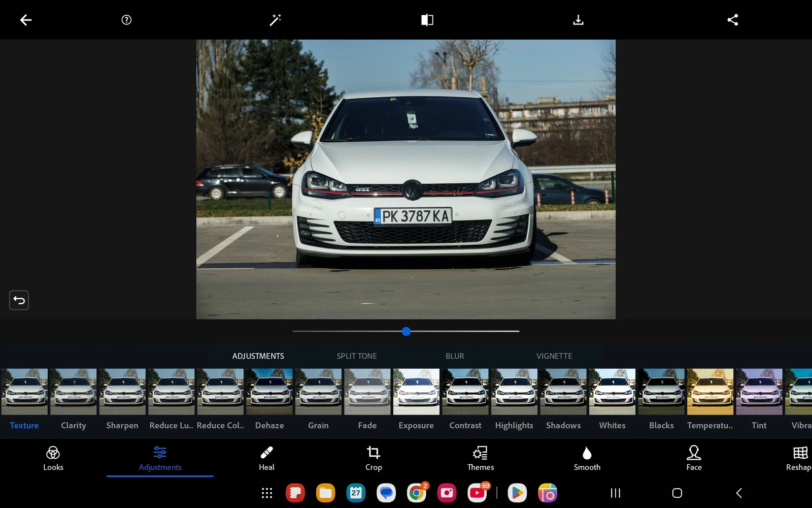Switch to the BLUR tab
The width and height of the screenshot is (812, 508).
click(455, 356)
